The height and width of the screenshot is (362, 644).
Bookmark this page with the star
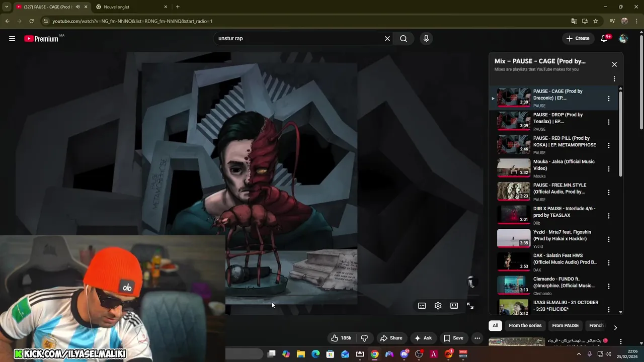pos(596,21)
